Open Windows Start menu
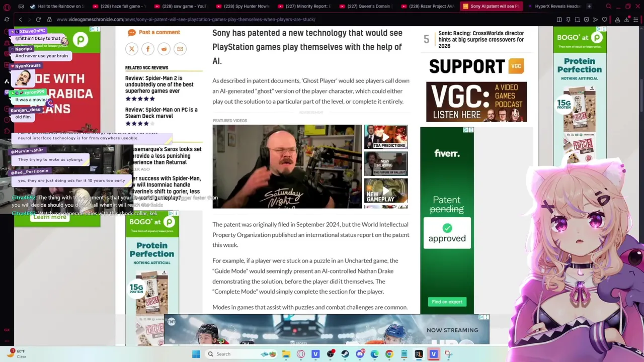 point(196,354)
